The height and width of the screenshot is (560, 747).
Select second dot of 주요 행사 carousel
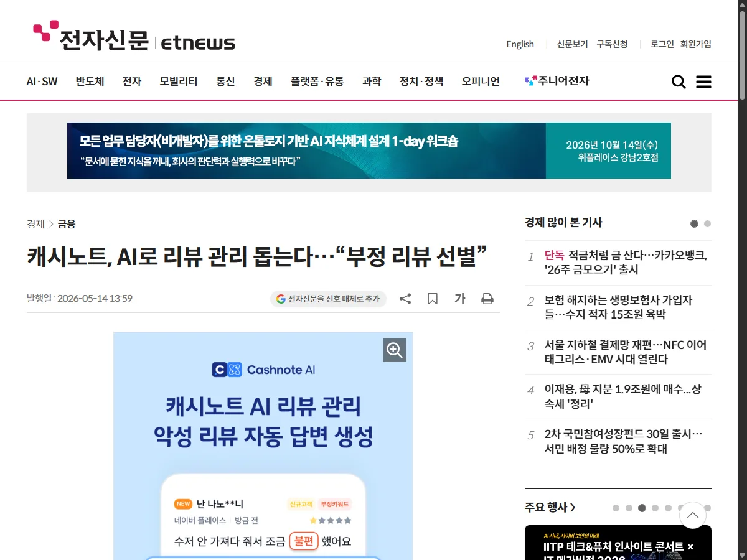[629, 508]
